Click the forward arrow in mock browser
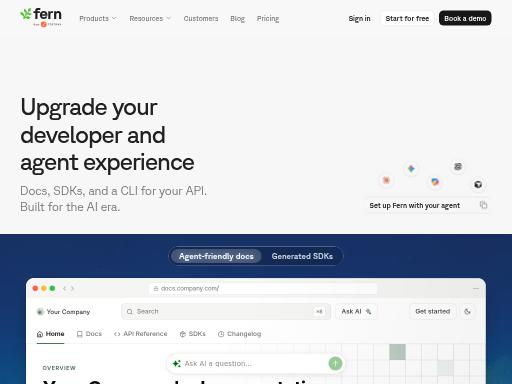Viewport: 512px width, 384px height. tap(72, 288)
